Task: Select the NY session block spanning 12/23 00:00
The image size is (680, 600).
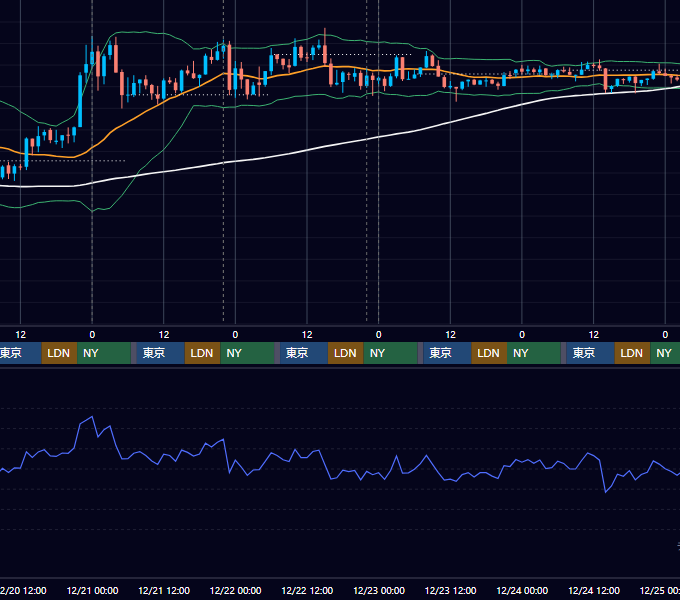Action: click(390, 353)
